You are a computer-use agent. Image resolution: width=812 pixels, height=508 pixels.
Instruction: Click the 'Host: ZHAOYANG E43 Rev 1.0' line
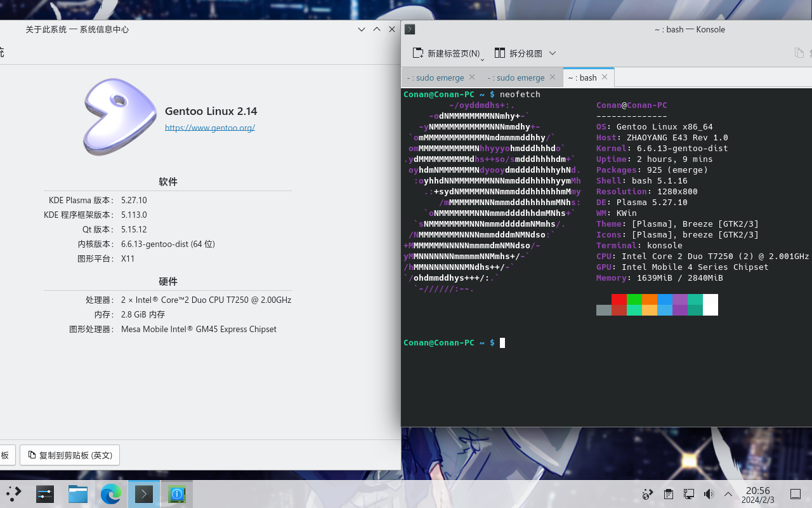point(662,138)
